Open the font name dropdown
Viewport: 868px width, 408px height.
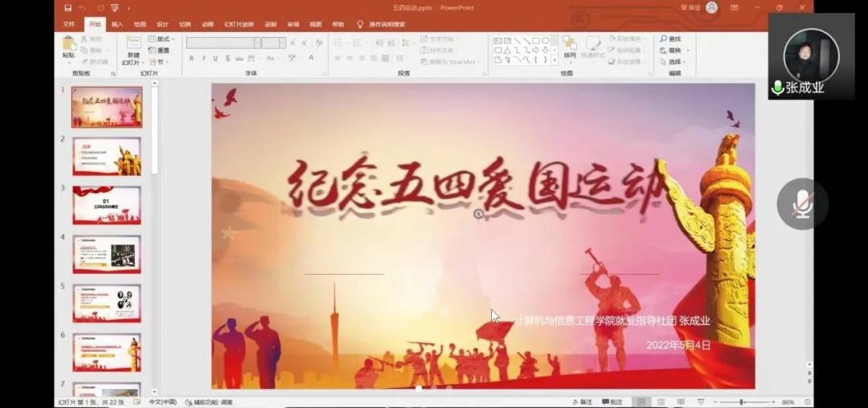click(257, 43)
